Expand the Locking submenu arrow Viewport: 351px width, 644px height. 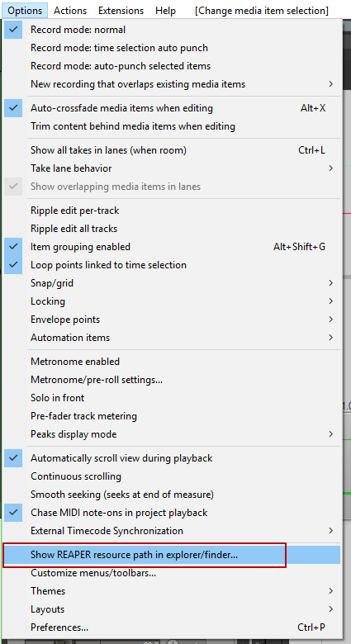tap(331, 301)
